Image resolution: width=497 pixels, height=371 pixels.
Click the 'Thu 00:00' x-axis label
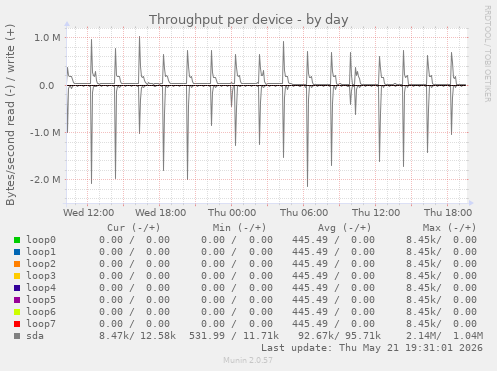coord(232,213)
